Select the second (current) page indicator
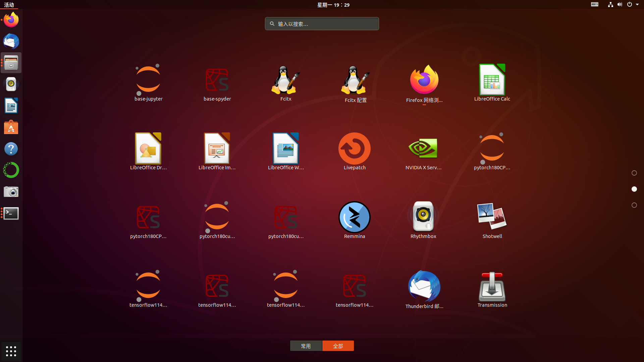Viewport: 644px width, 362px height. point(634,189)
